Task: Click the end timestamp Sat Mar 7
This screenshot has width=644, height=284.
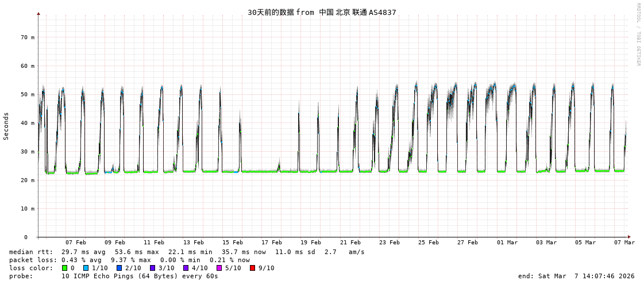Action: [x=576, y=276]
